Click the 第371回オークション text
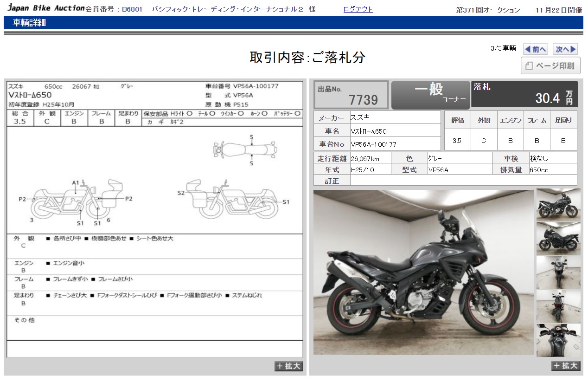 pos(488,10)
